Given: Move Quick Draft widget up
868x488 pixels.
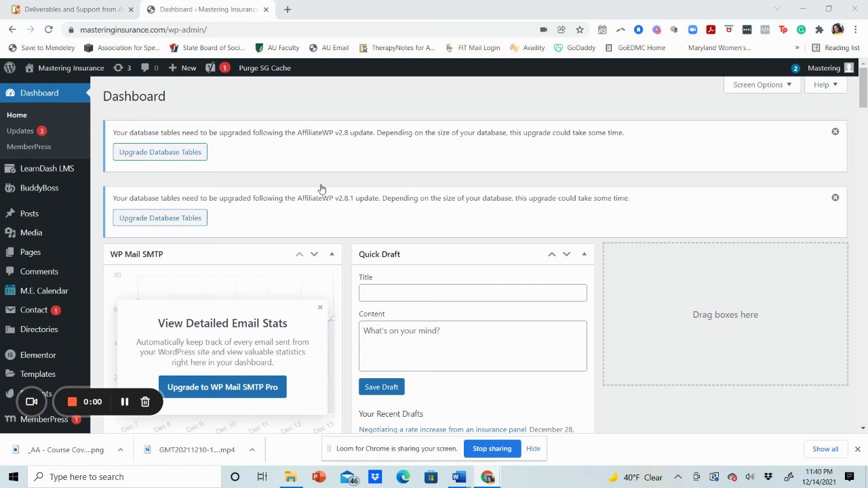Looking at the screenshot, I should (551, 254).
